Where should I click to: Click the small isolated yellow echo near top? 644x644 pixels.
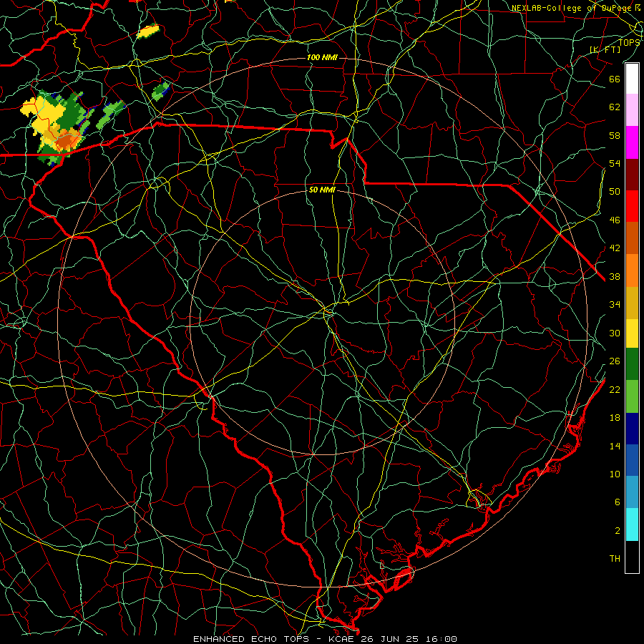[147, 31]
